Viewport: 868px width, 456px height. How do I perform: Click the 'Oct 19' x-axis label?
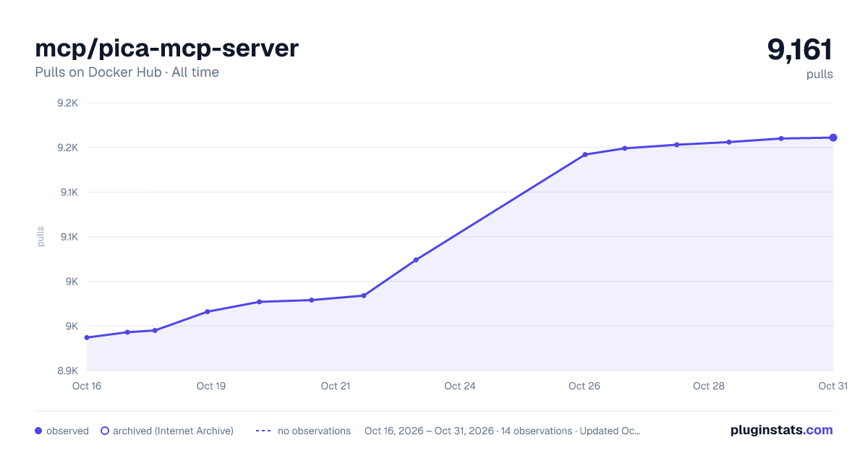click(211, 386)
